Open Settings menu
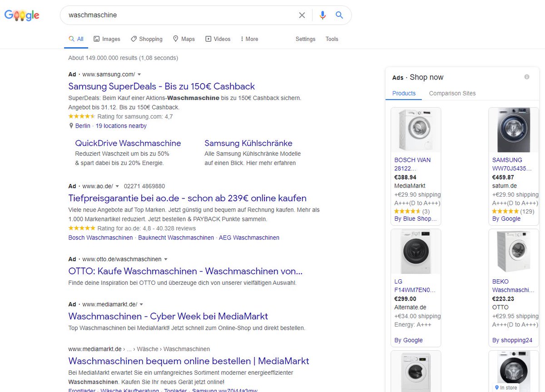Image resolution: width=545 pixels, height=392 pixels. point(305,39)
